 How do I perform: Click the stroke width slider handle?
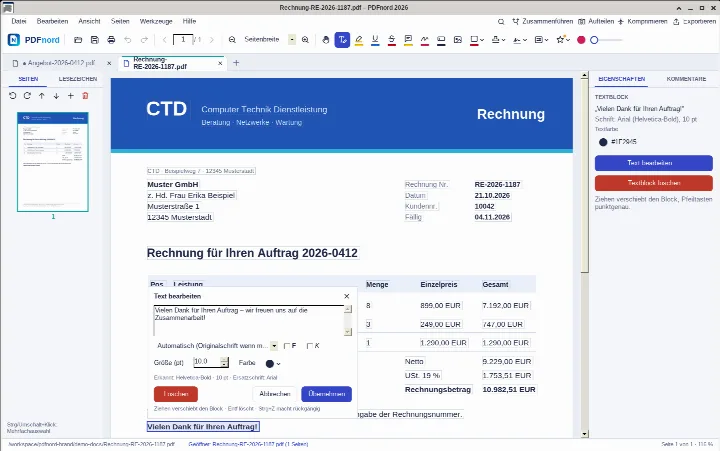click(594, 40)
